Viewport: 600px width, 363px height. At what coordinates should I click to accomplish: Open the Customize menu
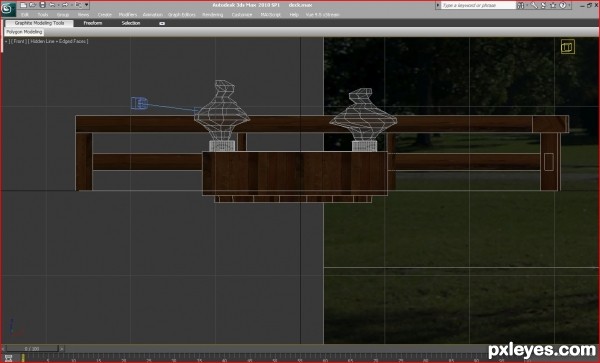pos(242,15)
